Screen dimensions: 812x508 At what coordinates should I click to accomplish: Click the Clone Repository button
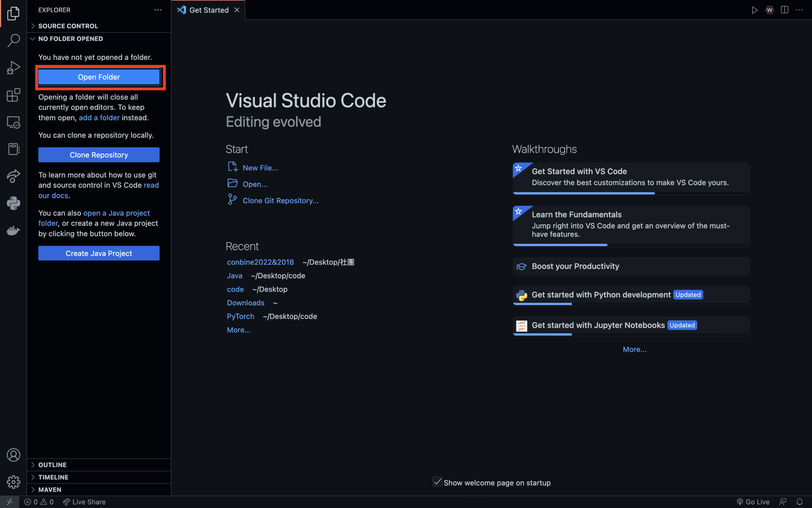coord(99,155)
